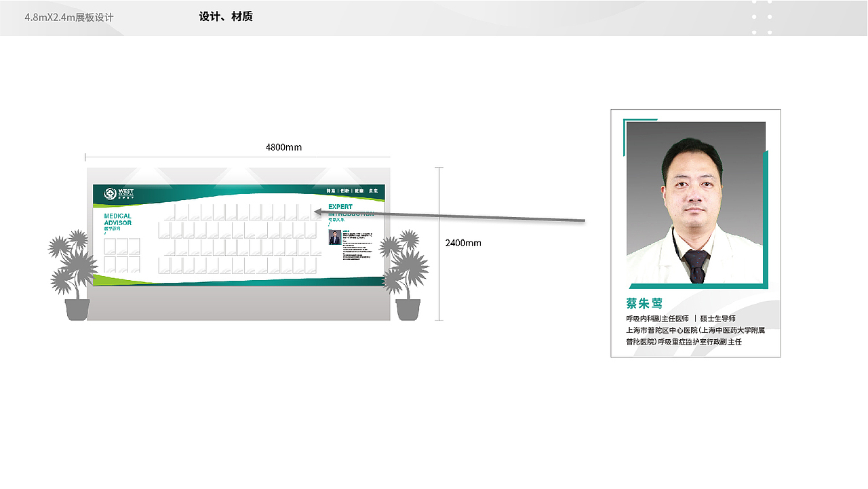Click the line starting '上海市普陀区中心医院'
Image resolution: width=868 pixels, height=489 pixels.
696,330
